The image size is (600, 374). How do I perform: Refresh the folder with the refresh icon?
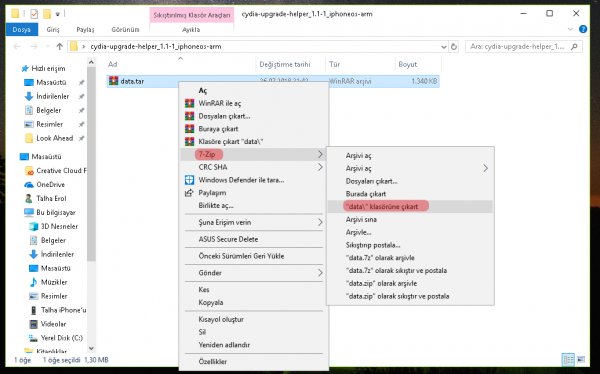[454, 47]
